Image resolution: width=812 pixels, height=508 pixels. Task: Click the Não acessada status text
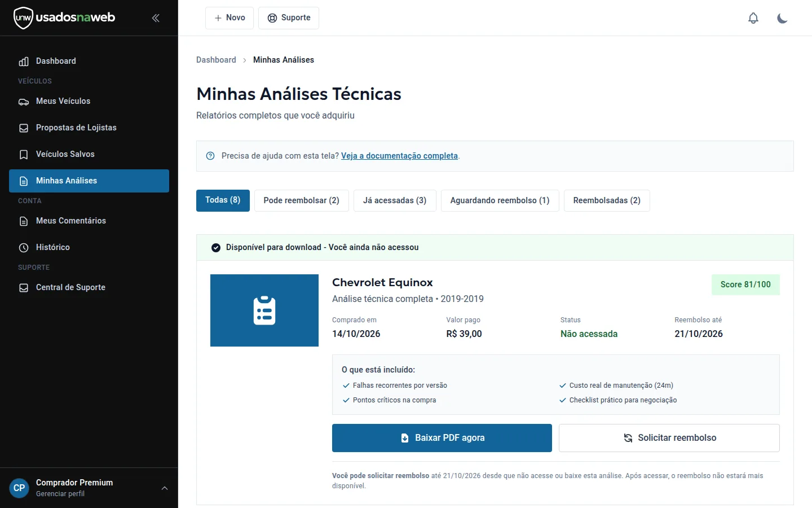[x=589, y=334]
